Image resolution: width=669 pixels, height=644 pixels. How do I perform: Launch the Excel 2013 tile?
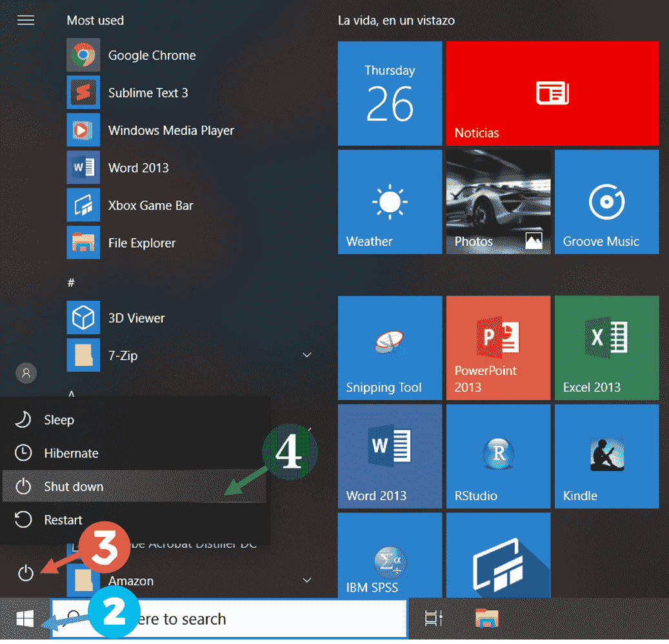click(606, 348)
